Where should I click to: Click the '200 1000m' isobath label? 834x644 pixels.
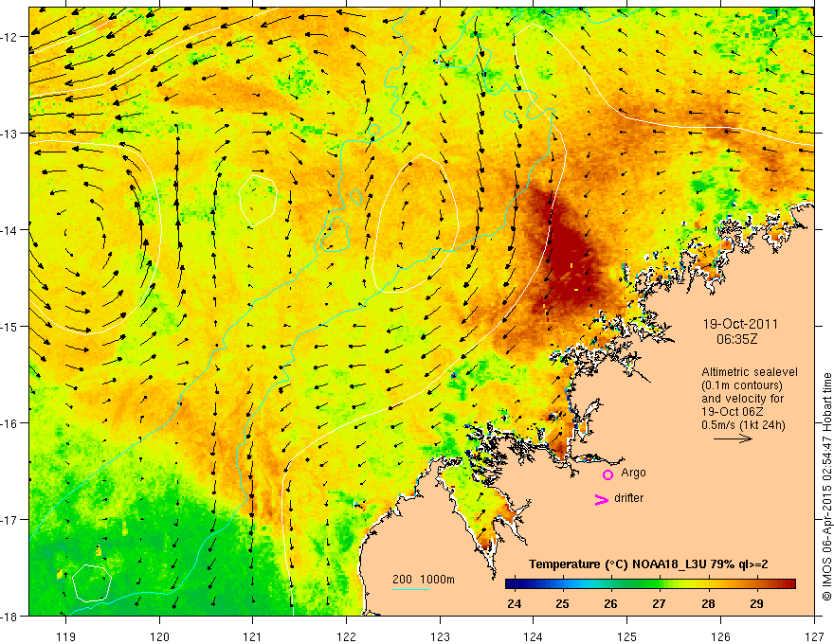(x=424, y=580)
